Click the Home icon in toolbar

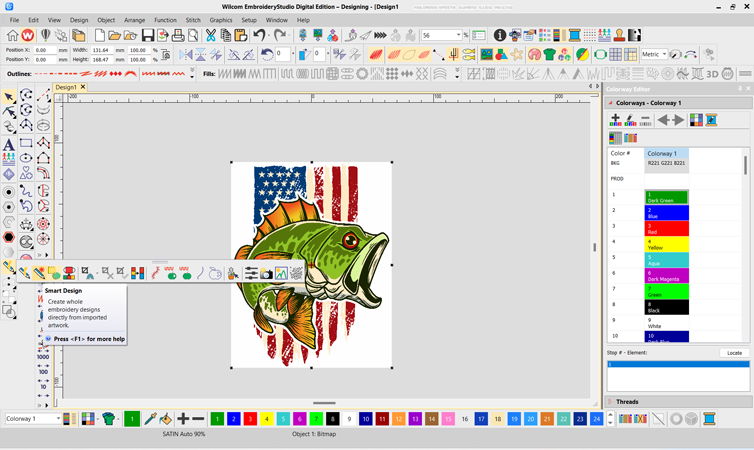pyautogui.click(x=13, y=35)
